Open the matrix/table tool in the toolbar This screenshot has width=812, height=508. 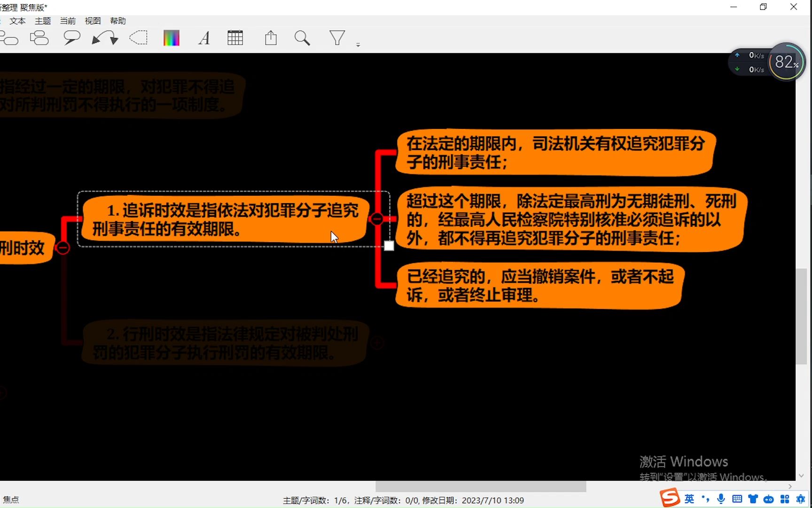(x=235, y=38)
